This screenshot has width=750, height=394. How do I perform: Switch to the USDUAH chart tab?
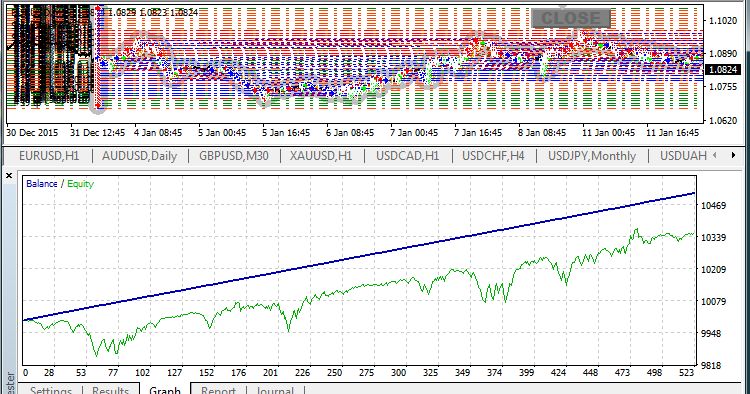(683, 156)
